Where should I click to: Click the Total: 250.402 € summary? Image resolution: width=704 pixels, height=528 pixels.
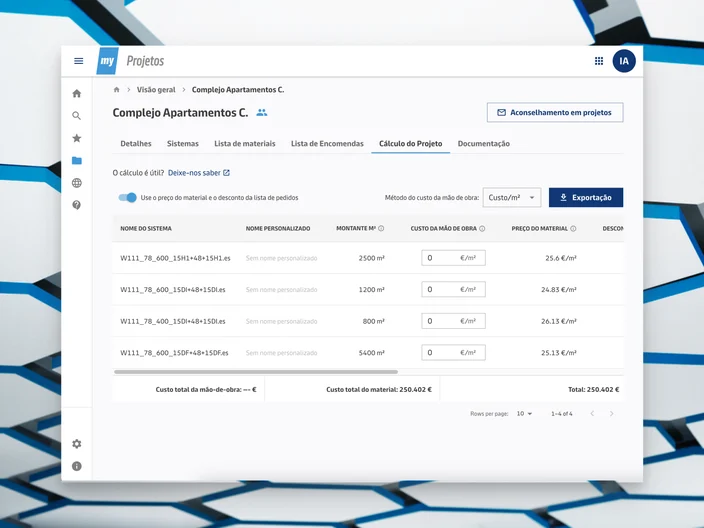coord(594,390)
